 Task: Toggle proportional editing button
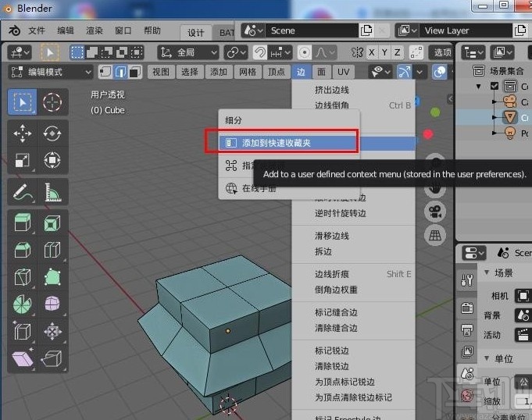(305, 53)
